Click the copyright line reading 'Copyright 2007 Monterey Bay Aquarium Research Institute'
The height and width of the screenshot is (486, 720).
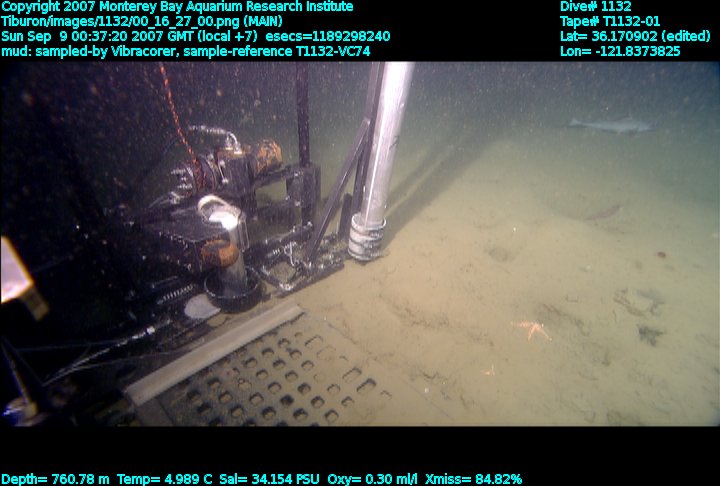point(177,7)
